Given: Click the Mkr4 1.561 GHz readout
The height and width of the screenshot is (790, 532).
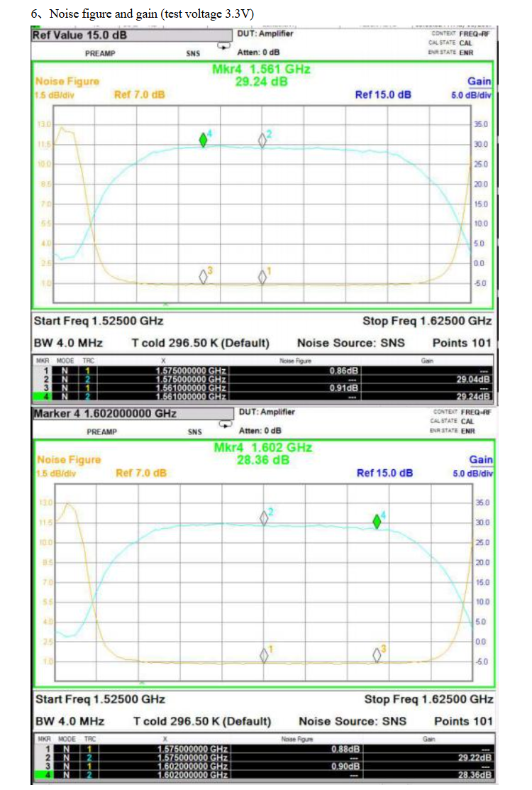Looking at the screenshot, I should [x=261, y=69].
